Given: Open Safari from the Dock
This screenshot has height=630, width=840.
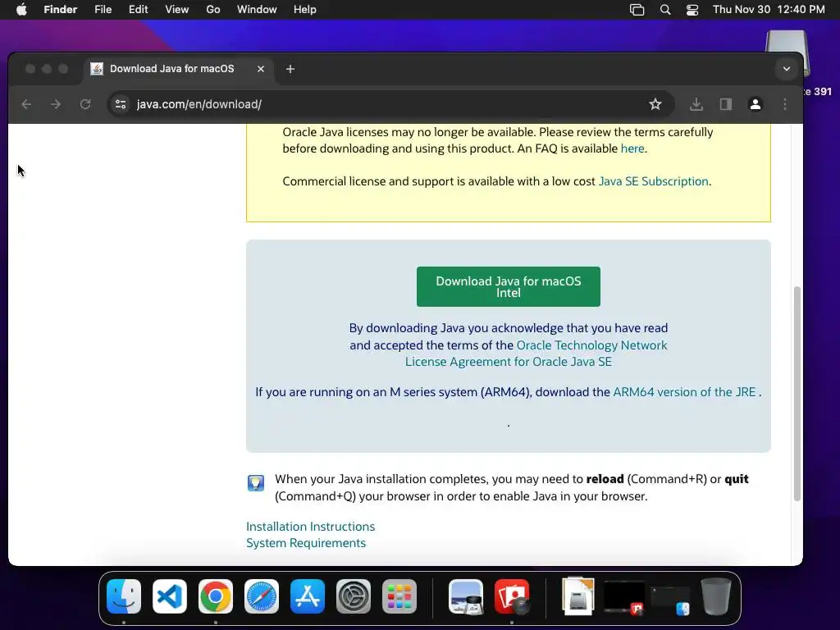Looking at the screenshot, I should click(262, 596).
